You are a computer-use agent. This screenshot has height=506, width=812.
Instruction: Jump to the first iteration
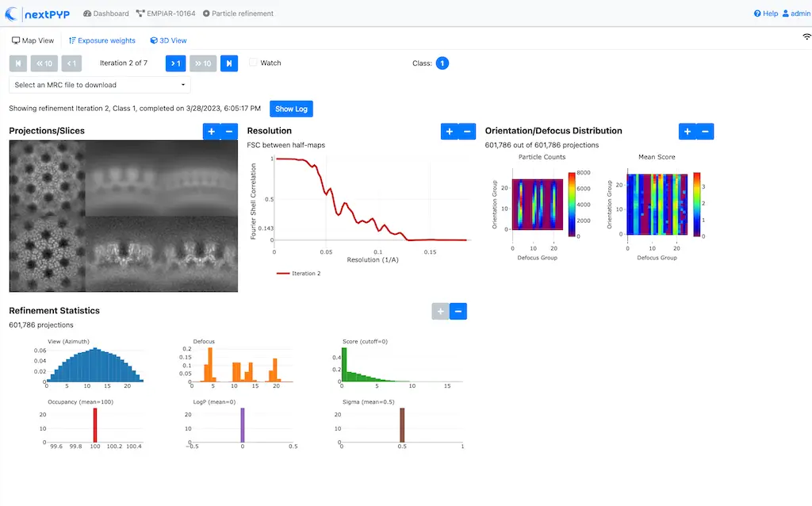click(x=17, y=63)
